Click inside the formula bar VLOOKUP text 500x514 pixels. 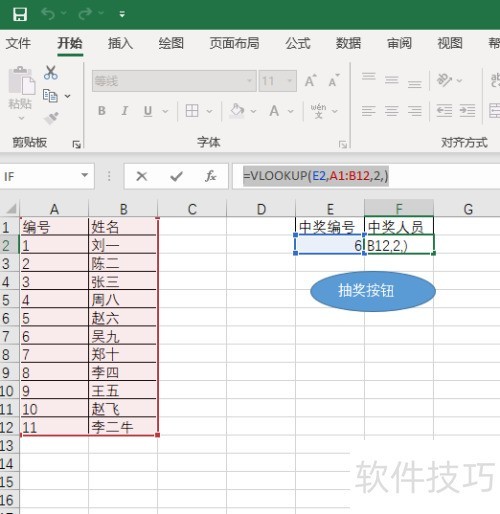pos(316,176)
